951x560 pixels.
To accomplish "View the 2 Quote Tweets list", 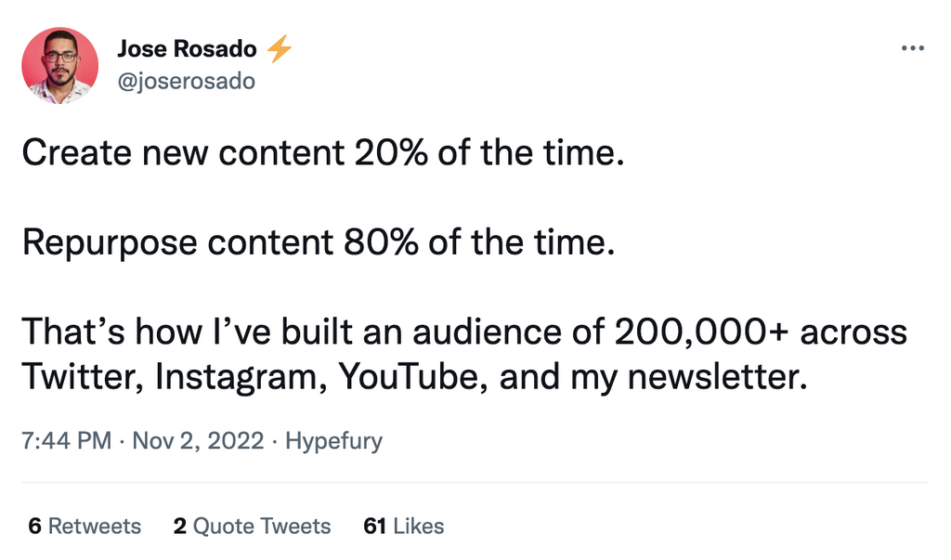I will (x=252, y=527).
